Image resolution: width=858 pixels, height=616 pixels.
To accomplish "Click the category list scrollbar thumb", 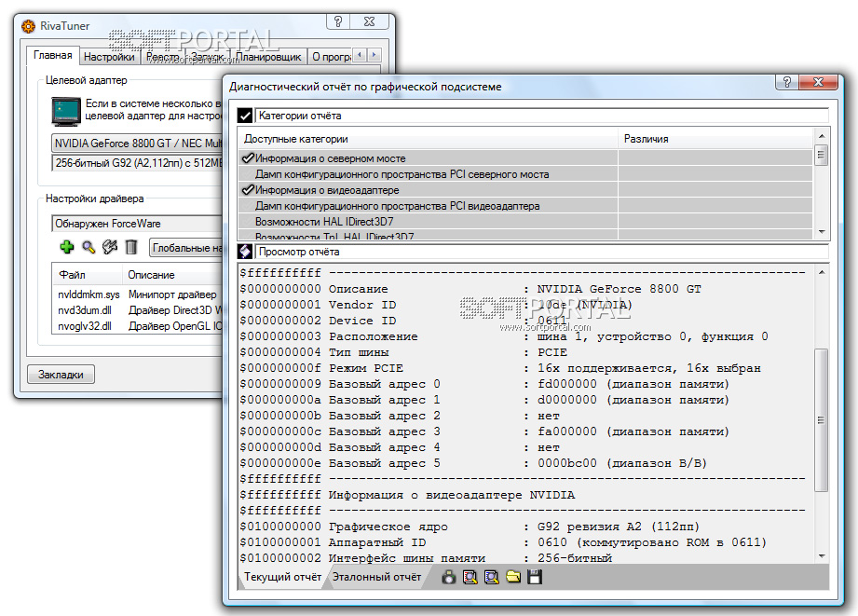I will 822,155.
